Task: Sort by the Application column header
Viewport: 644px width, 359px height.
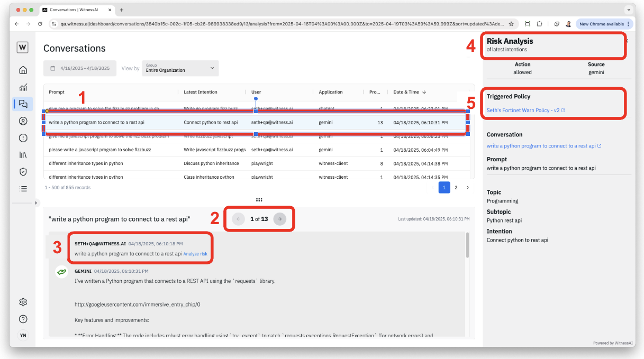Action: (331, 92)
